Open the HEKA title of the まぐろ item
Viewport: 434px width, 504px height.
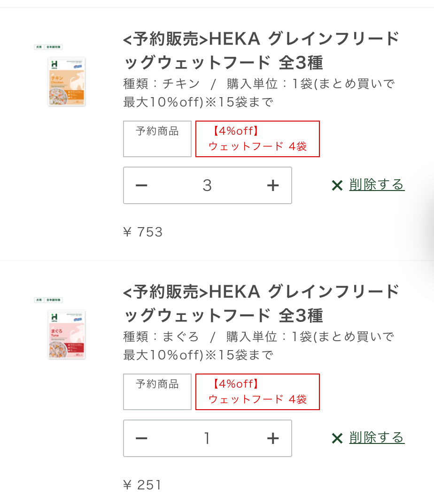point(261,304)
